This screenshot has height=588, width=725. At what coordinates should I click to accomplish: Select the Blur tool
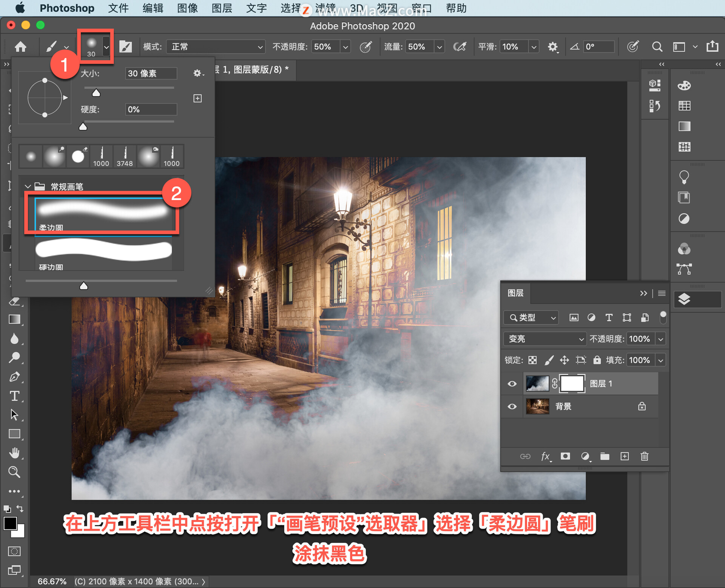pyautogui.click(x=14, y=339)
